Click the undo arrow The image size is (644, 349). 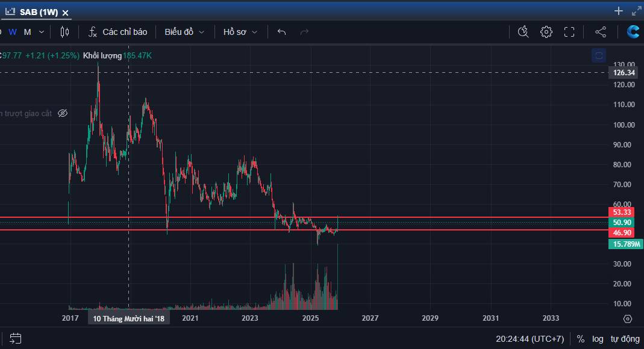(281, 32)
